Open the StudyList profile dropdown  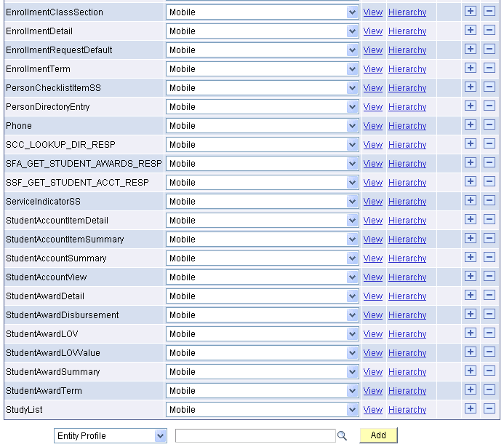(x=263, y=410)
